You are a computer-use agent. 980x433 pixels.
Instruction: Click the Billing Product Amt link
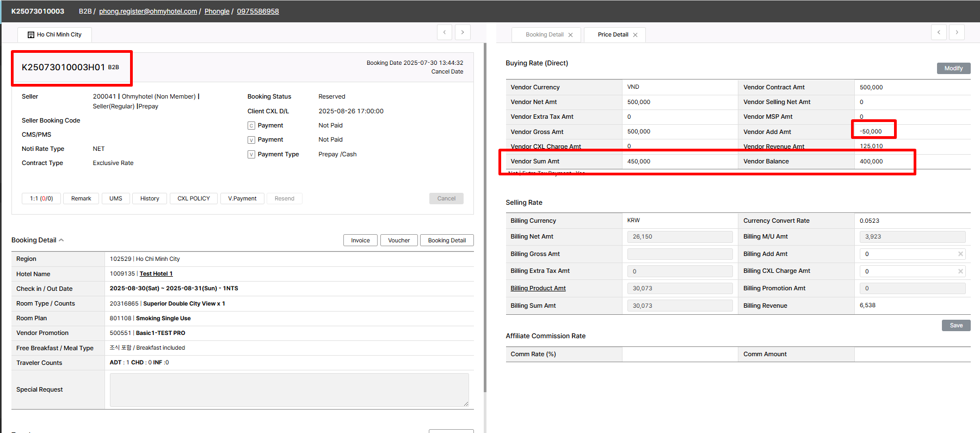[538, 289]
